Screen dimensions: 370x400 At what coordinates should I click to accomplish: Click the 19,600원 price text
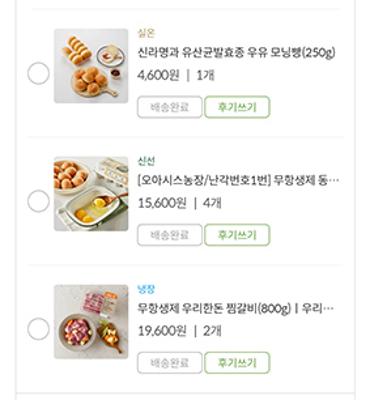[162, 331]
